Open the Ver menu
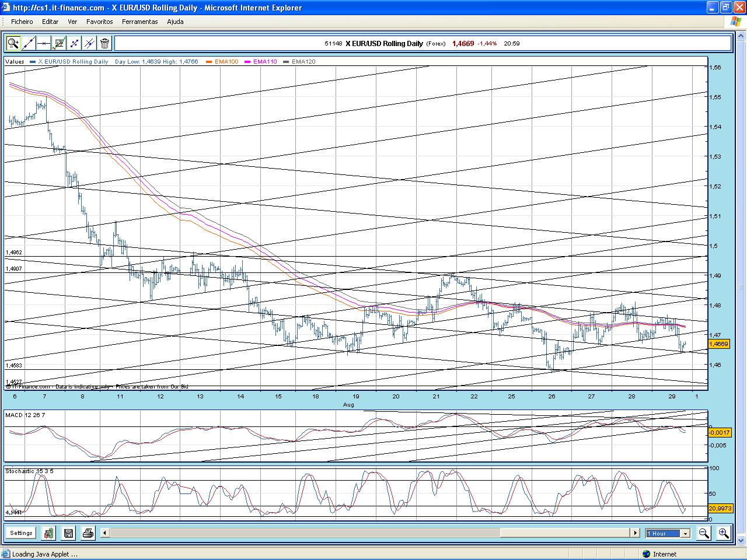The width and height of the screenshot is (747, 560). coord(72,22)
